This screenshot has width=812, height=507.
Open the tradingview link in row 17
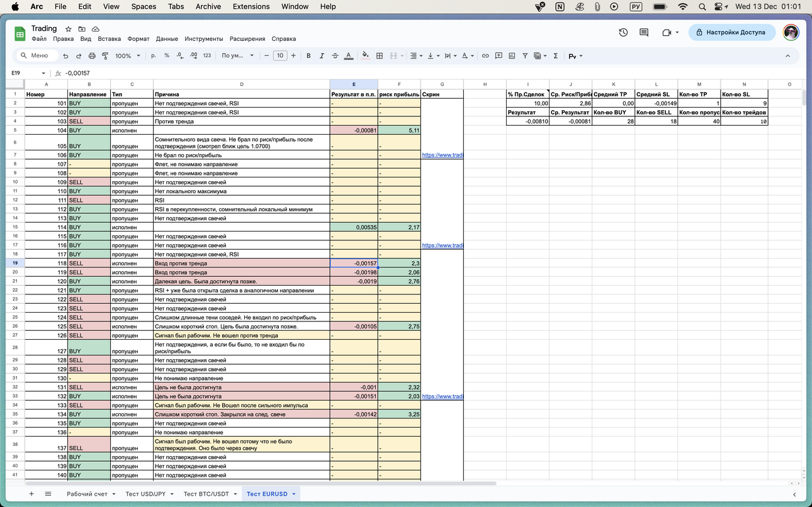pyautogui.click(x=443, y=245)
